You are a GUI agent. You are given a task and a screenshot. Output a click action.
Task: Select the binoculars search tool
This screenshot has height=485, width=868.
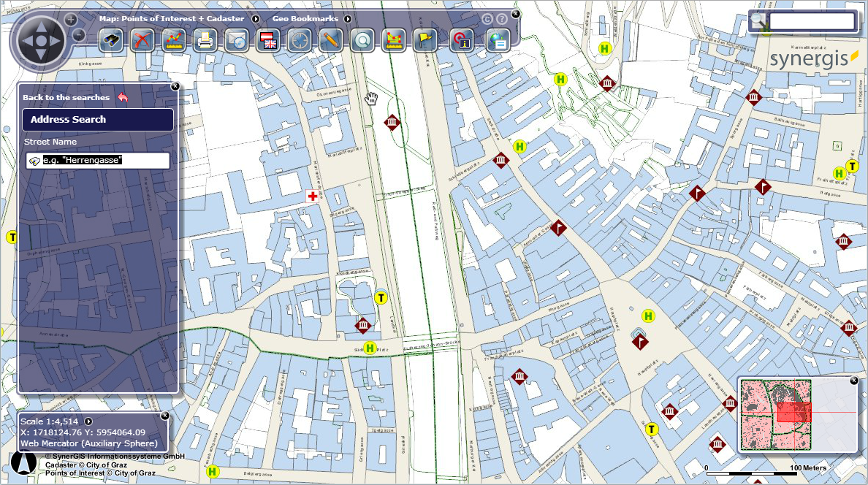(112, 40)
